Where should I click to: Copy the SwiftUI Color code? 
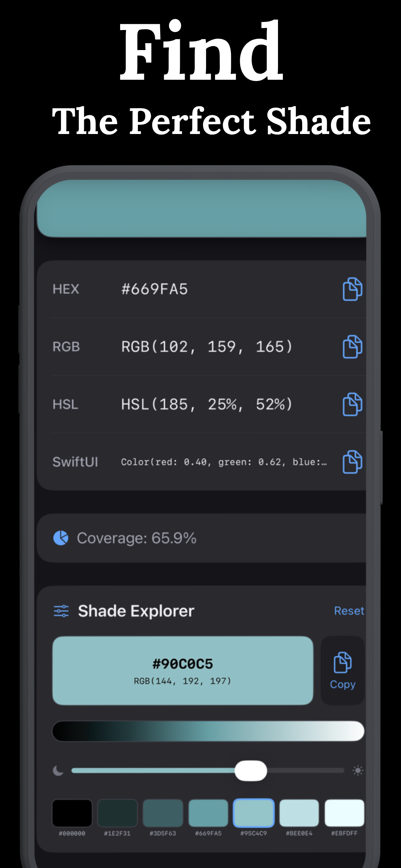coord(352,462)
